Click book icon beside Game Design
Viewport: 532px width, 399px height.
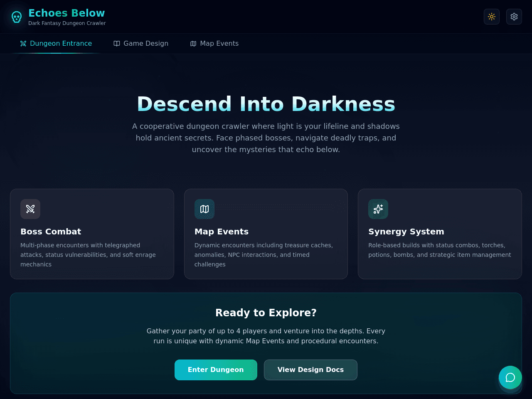click(117, 44)
